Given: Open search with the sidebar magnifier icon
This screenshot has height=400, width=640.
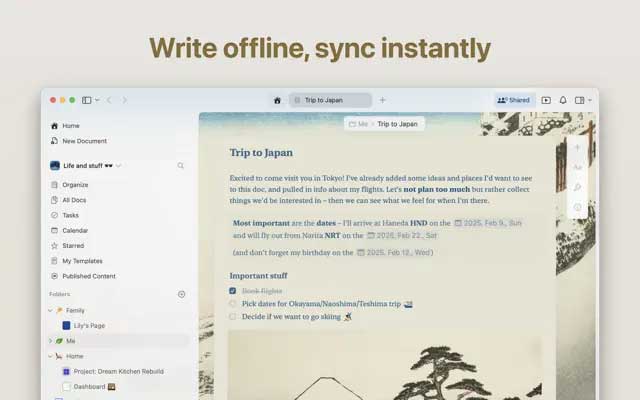Looking at the screenshot, I should coord(181,165).
